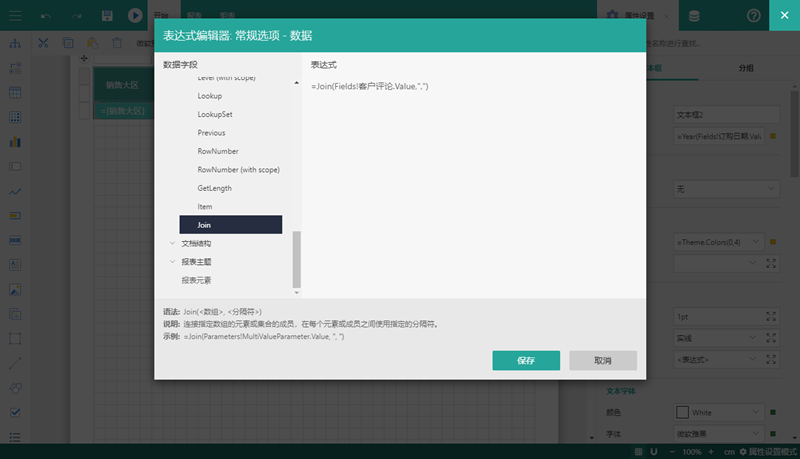Click the 保存 button
Image resolution: width=800 pixels, height=459 pixels.
tap(525, 360)
